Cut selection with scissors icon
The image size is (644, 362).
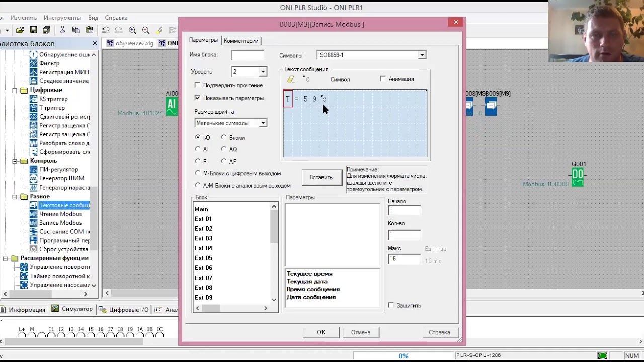tap(62, 30)
